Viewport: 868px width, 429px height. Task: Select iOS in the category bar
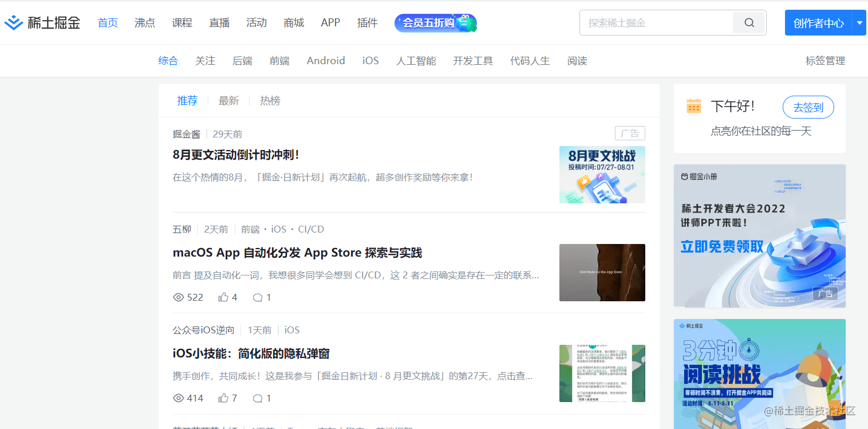370,61
